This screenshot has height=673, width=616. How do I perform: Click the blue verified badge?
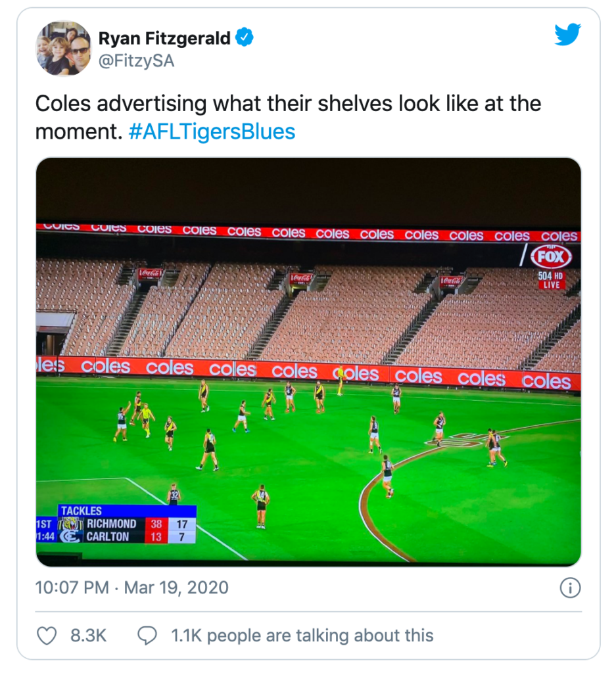(x=245, y=39)
